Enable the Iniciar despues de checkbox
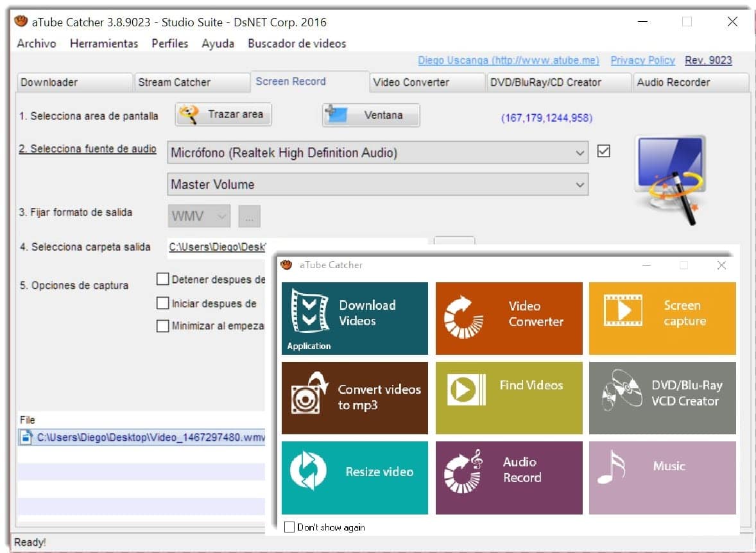756x553 pixels. (163, 303)
